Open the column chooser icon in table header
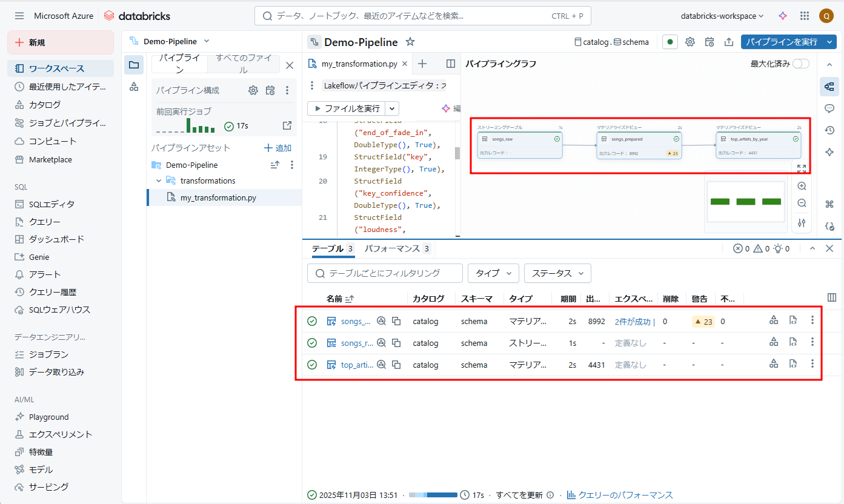Viewport: 844px width, 504px height. pyautogui.click(x=832, y=297)
